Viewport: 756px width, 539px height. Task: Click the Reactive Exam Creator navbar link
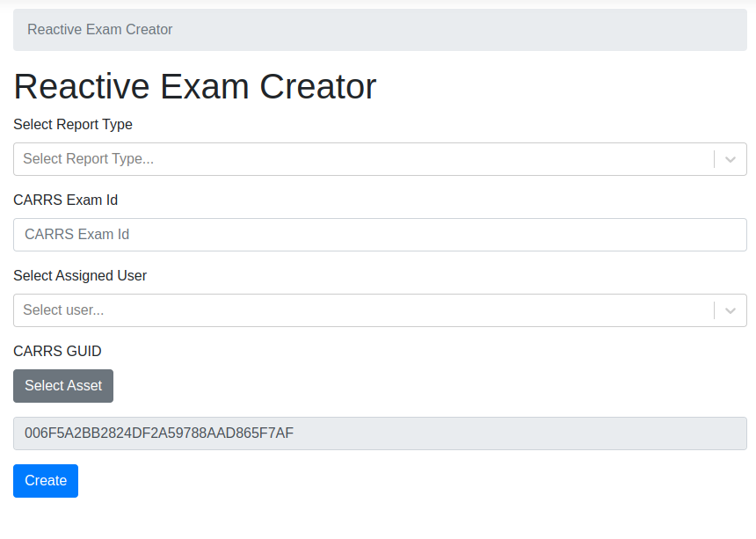click(99, 29)
